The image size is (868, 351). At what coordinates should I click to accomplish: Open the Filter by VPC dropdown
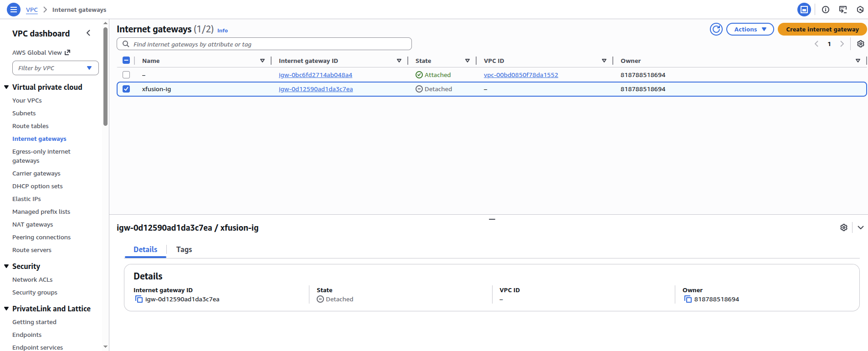pyautogui.click(x=56, y=68)
